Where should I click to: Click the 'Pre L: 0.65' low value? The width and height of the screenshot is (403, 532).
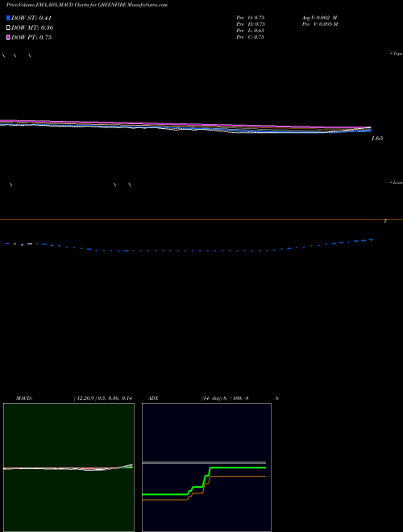tap(251, 31)
